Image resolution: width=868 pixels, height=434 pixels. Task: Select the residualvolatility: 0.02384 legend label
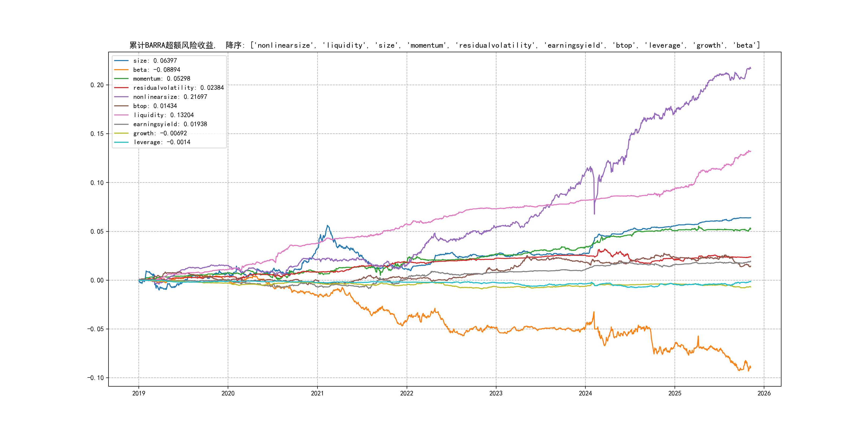pyautogui.click(x=178, y=88)
